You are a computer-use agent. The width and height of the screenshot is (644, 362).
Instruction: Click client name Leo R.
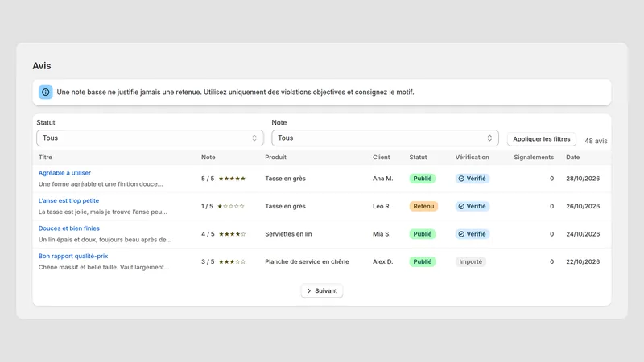pos(382,206)
